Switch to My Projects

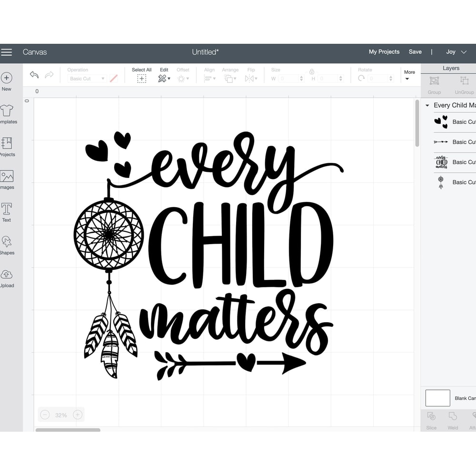384,52
